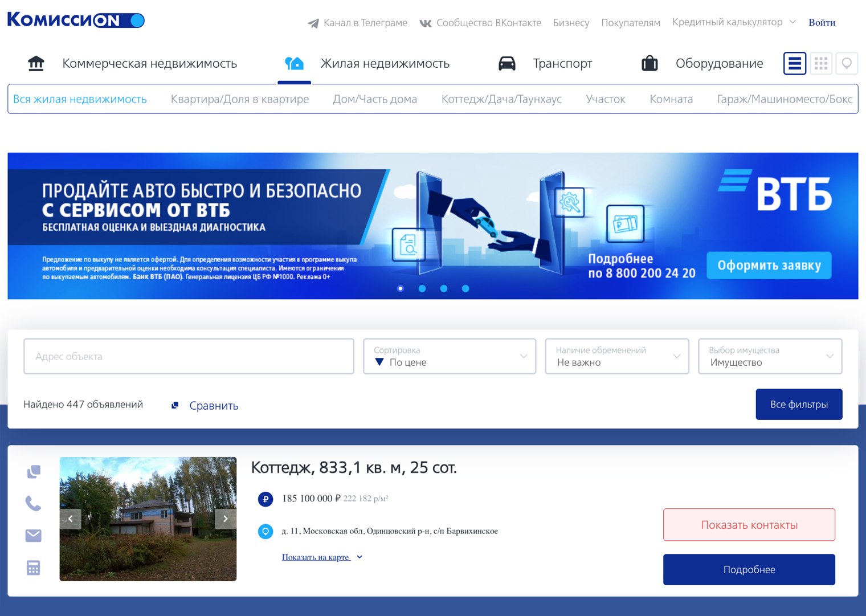Go to first banner slide dot
Viewport: 866px width, 616px height.
(x=401, y=288)
